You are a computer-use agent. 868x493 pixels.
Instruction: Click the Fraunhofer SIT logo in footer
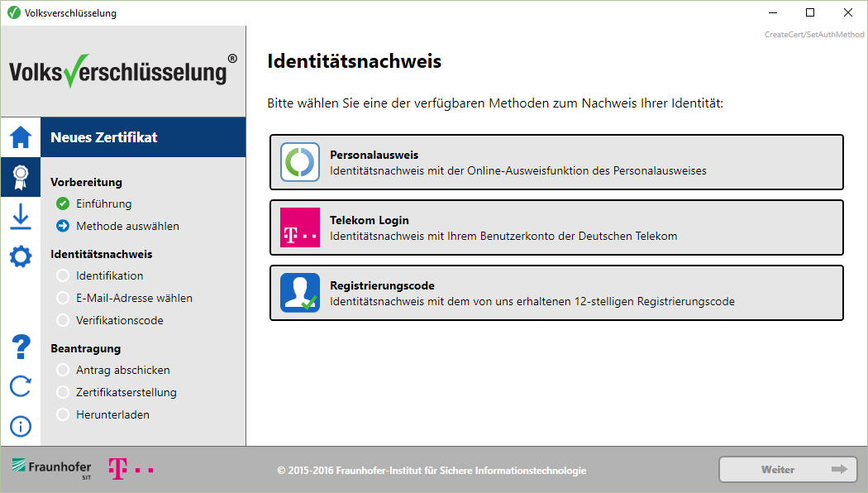(x=51, y=469)
